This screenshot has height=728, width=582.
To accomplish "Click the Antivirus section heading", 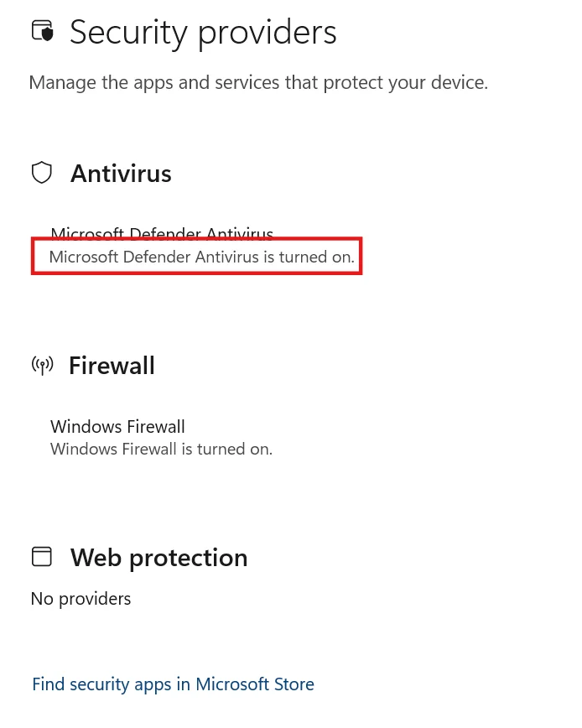I will pos(121,174).
